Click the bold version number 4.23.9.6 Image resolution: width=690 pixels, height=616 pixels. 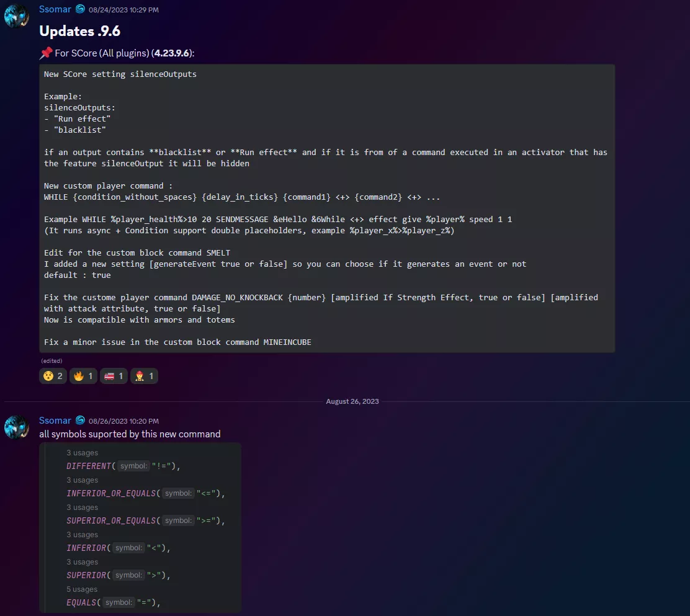[172, 53]
